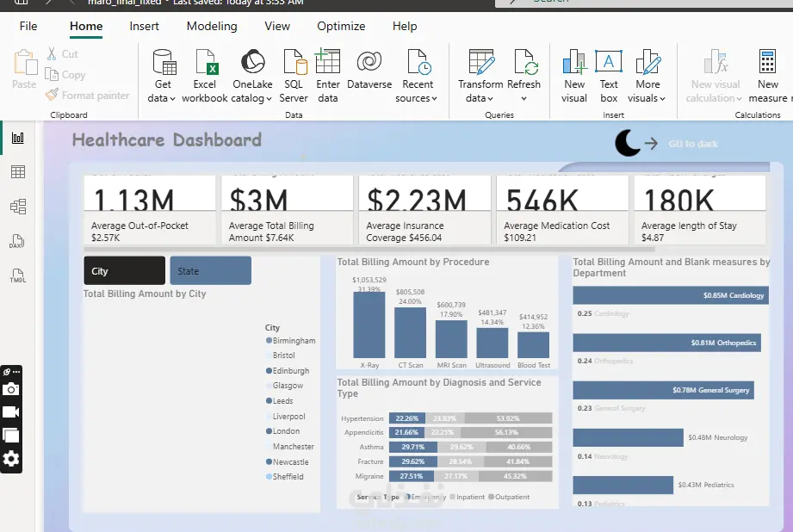Open DAX query view in sidebar
Image resolution: width=793 pixels, height=532 pixels.
[x=17, y=241]
